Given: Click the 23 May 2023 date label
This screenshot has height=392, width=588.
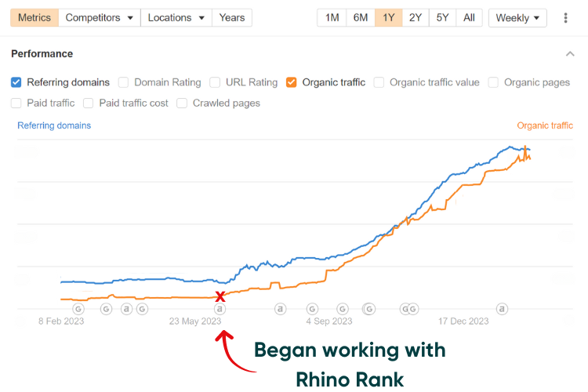Looking at the screenshot, I should pyautogui.click(x=195, y=321).
